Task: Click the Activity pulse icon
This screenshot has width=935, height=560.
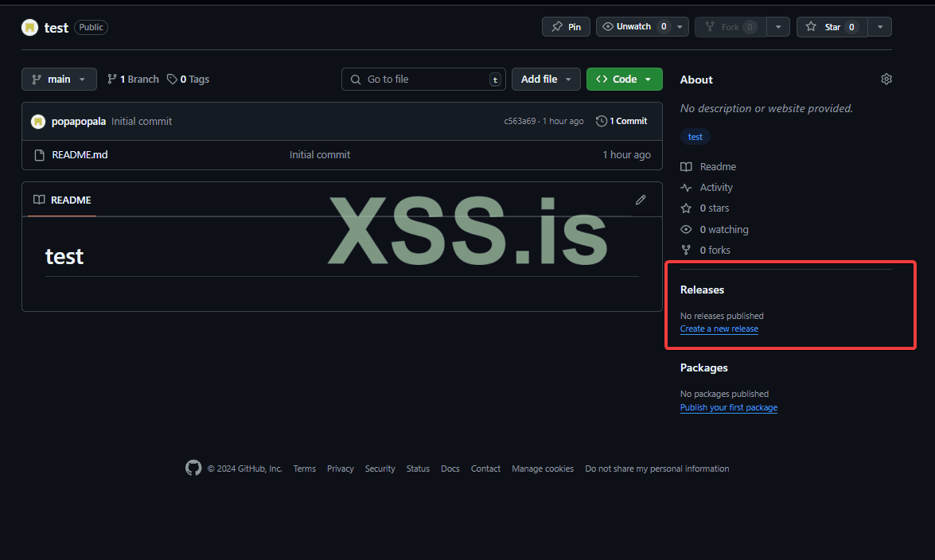Action: tap(687, 187)
